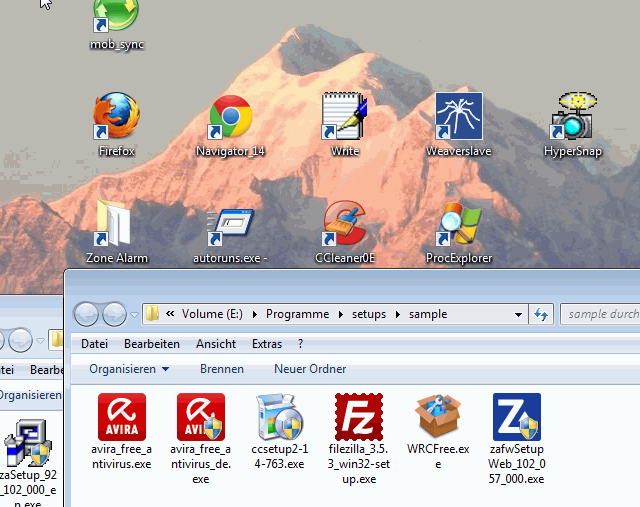The width and height of the screenshot is (640, 507).
Task: Click the sample breadcrumb segment
Action: coord(428,314)
